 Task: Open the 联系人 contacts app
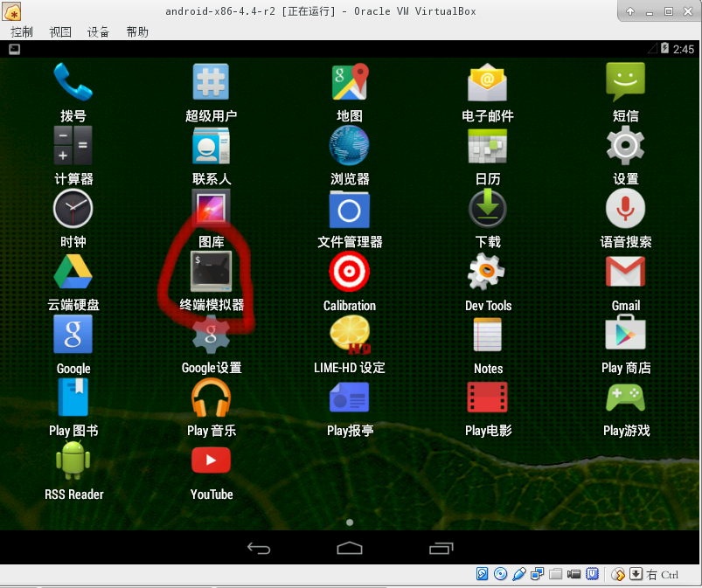[x=211, y=145]
